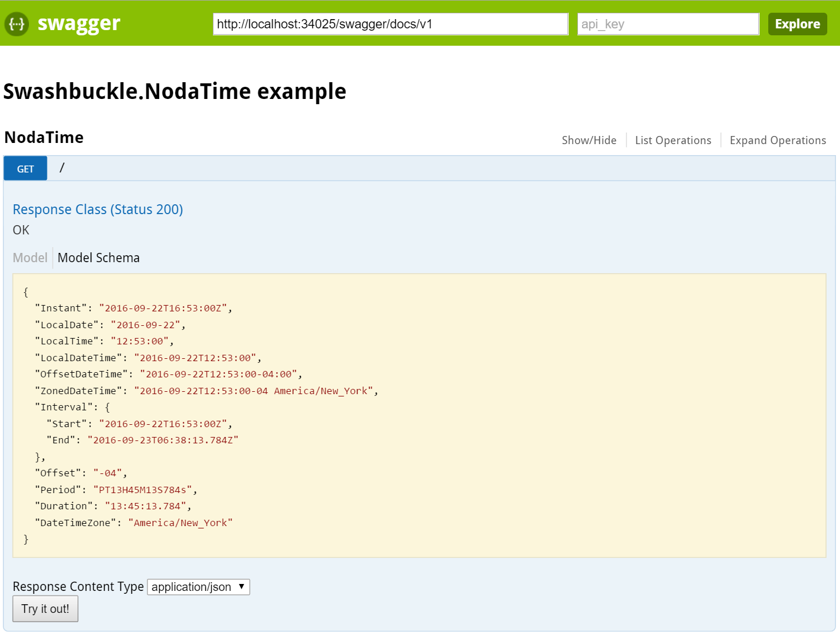Viewport: 840px width, 632px height.
Task: Select the Model Schema tab
Action: pos(98,258)
